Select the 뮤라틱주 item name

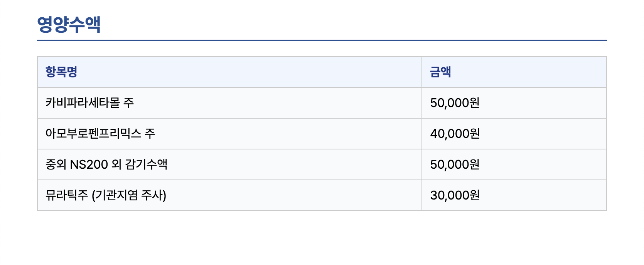pos(67,195)
